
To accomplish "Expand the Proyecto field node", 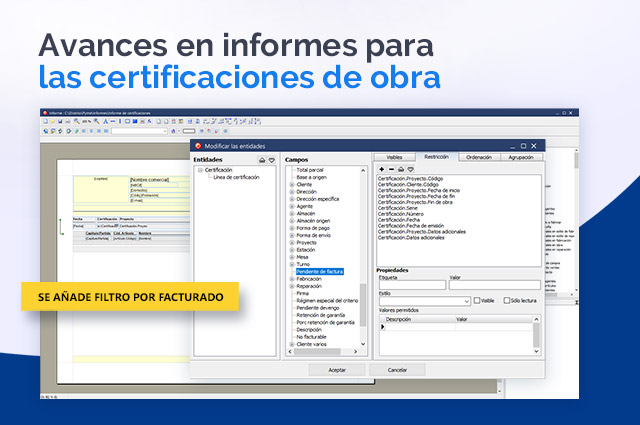I will coord(292,241).
